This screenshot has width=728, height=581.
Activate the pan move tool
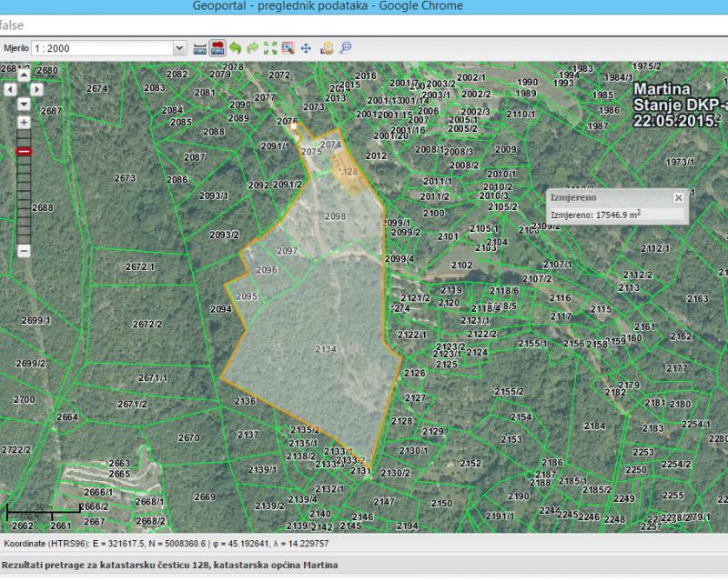[x=306, y=48]
